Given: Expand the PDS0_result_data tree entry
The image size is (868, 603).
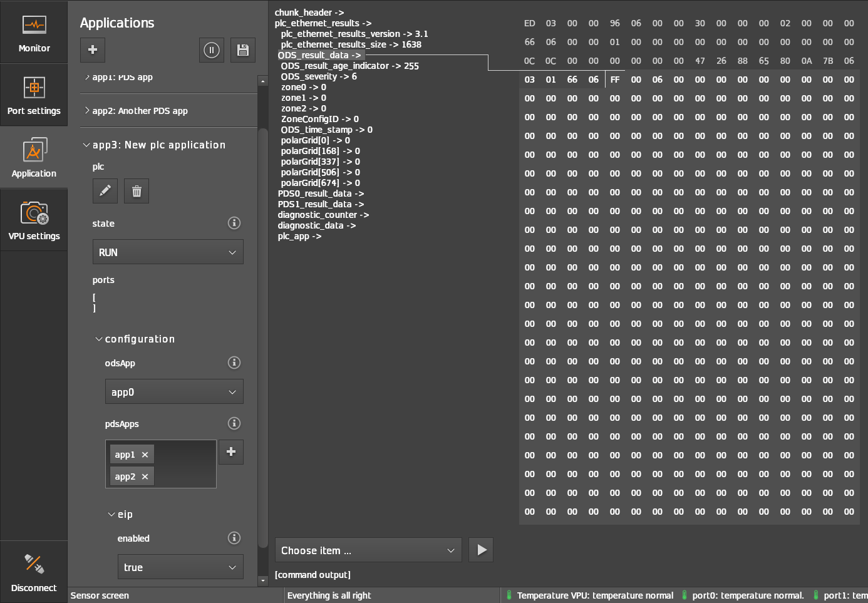Looking at the screenshot, I should point(321,193).
